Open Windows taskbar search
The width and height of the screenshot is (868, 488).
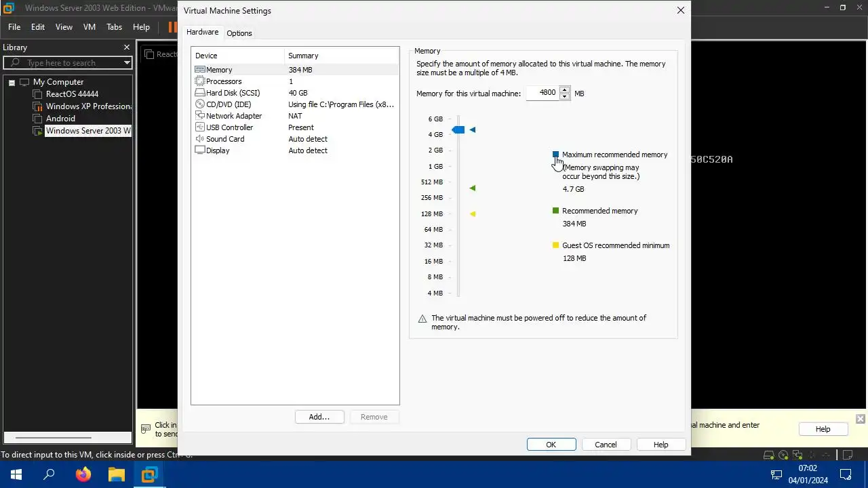coord(49,474)
